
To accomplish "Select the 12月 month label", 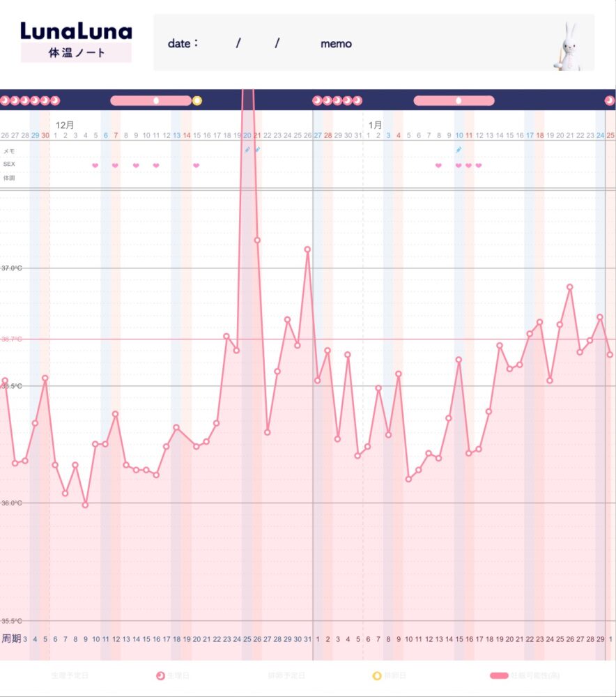I will click(65, 125).
